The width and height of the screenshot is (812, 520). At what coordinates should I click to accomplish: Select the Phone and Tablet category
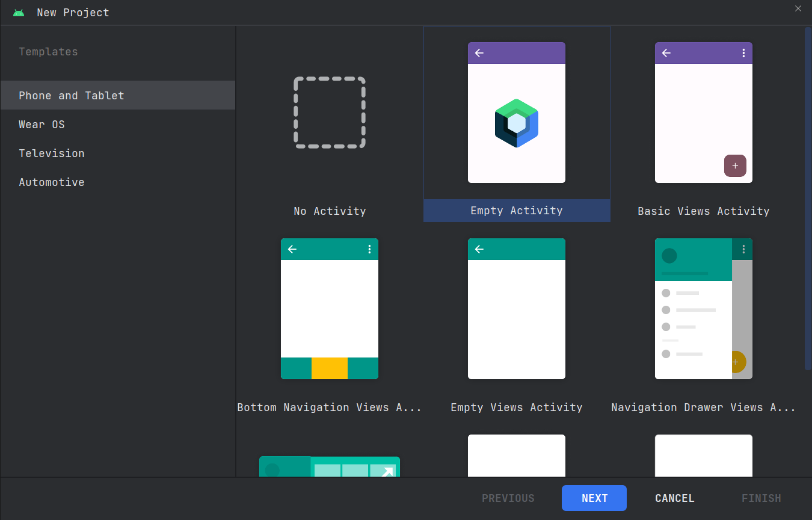(x=118, y=95)
